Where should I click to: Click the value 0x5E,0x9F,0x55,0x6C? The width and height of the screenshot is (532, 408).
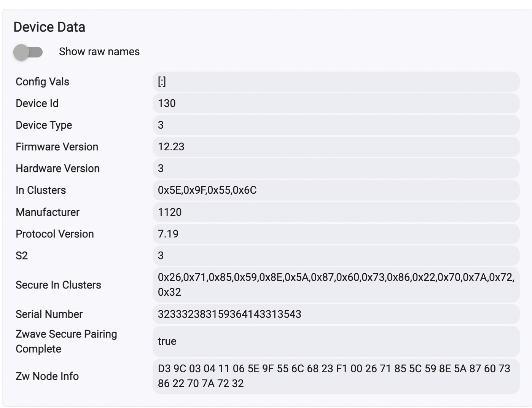[336, 190]
